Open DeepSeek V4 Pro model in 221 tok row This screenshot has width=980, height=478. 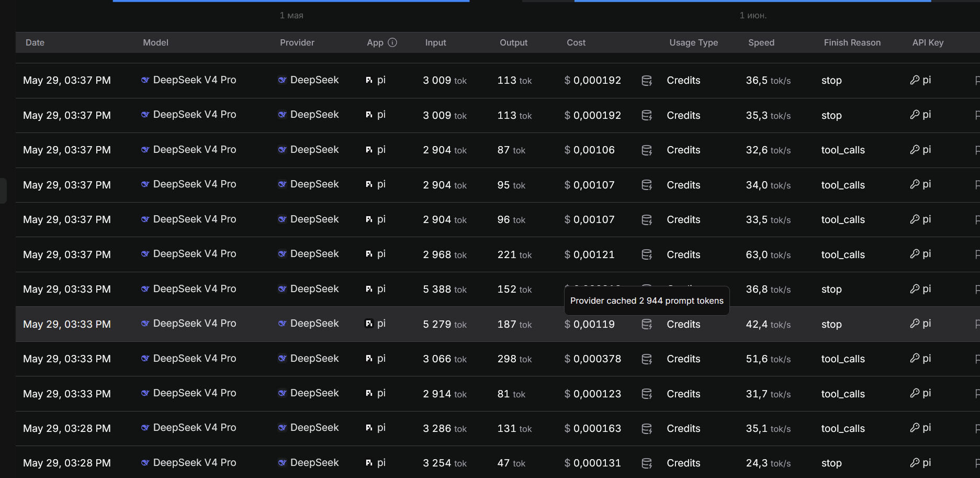(195, 254)
